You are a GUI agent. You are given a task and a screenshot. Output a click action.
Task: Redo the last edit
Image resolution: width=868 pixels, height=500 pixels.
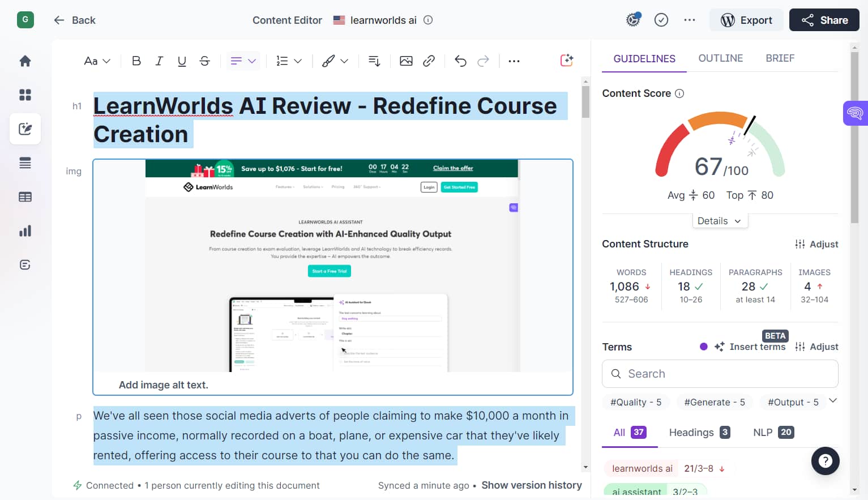[483, 61]
